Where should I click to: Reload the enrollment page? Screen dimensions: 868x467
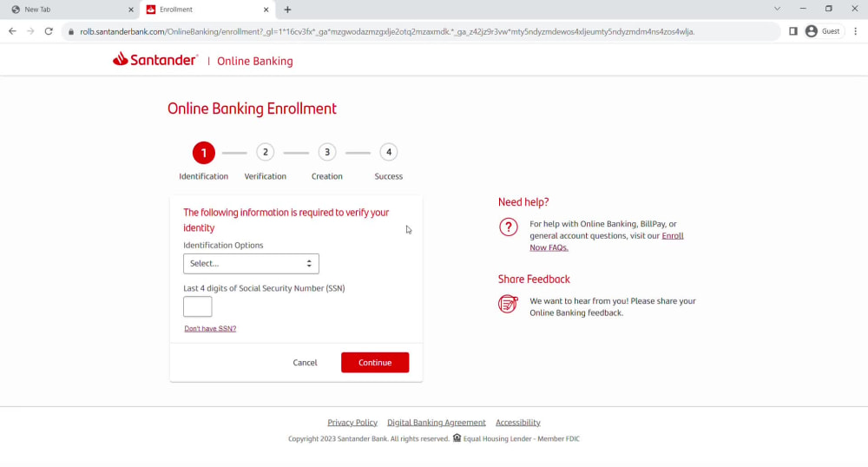(49, 31)
